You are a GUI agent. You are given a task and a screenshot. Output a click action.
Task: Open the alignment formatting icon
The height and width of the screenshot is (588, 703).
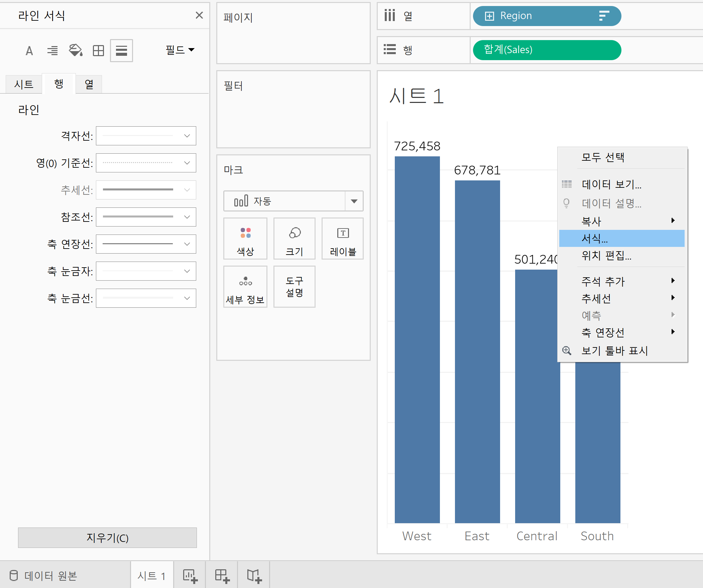click(52, 50)
